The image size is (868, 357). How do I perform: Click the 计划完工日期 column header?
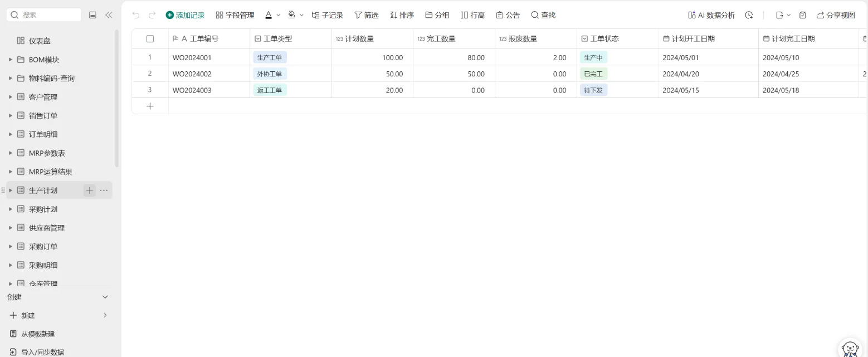(x=808, y=38)
